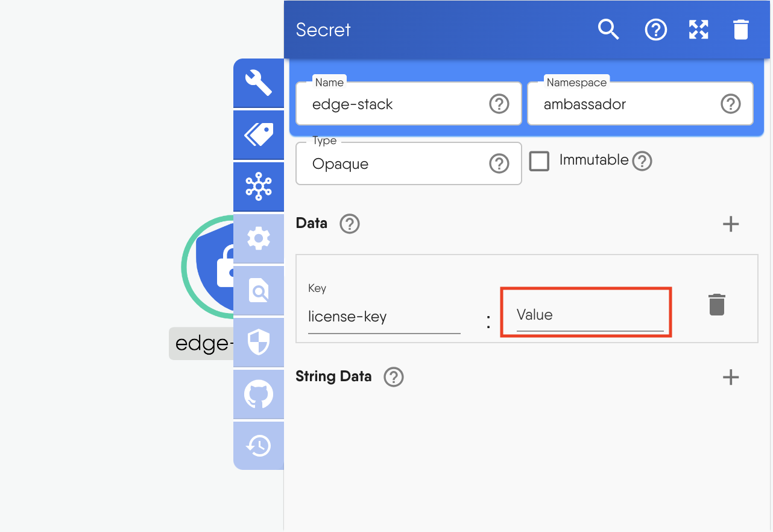Add a new String Data entry
Viewport: 773px width, 532px height.
tap(731, 378)
